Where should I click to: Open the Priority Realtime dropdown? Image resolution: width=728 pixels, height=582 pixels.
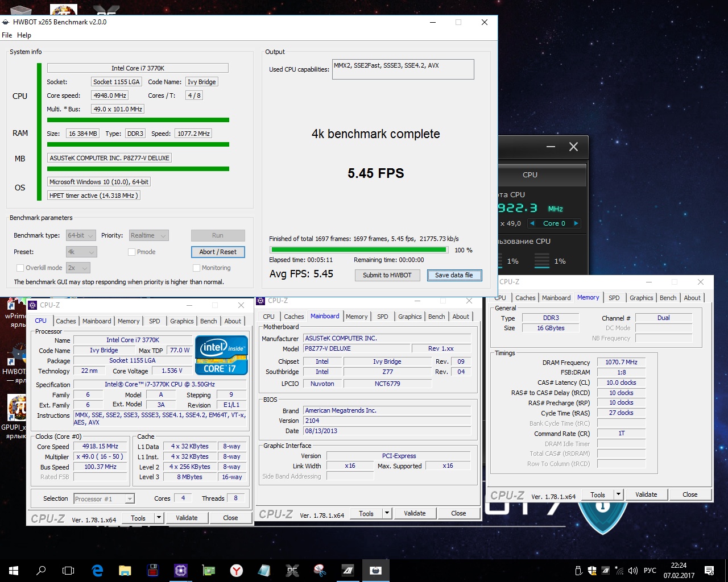tap(148, 235)
